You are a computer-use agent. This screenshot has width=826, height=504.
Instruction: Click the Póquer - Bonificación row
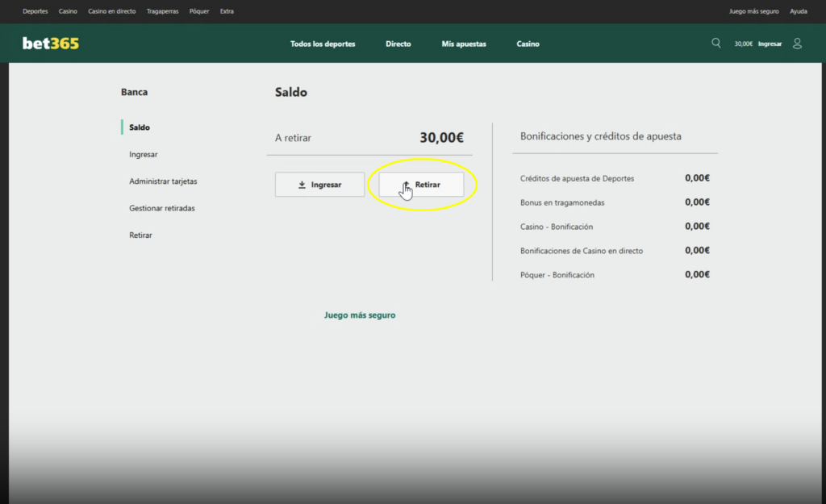tap(615, 275)
